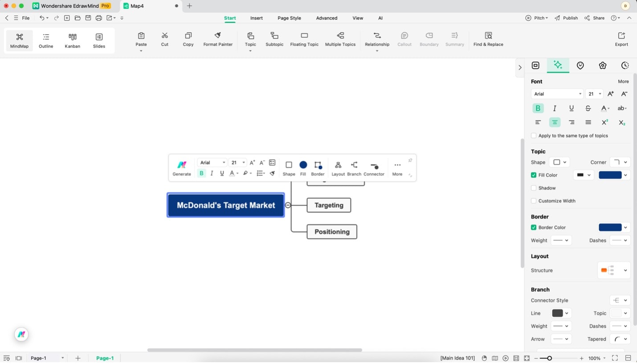The height and width of the screenshot is (364, 637).
Task: Apply strikethrough in right panel
Action: click(588, 108)
